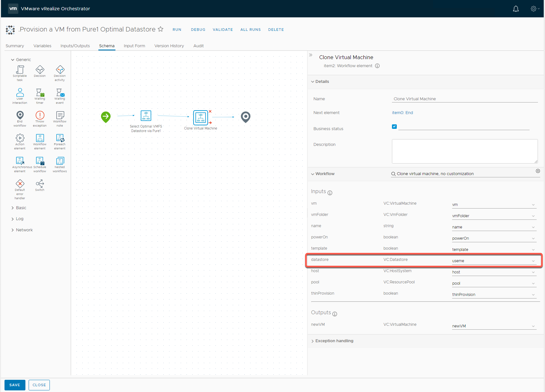Click the DEBUG action
Viewport: 545px width, 392px height.
[198, 30]
